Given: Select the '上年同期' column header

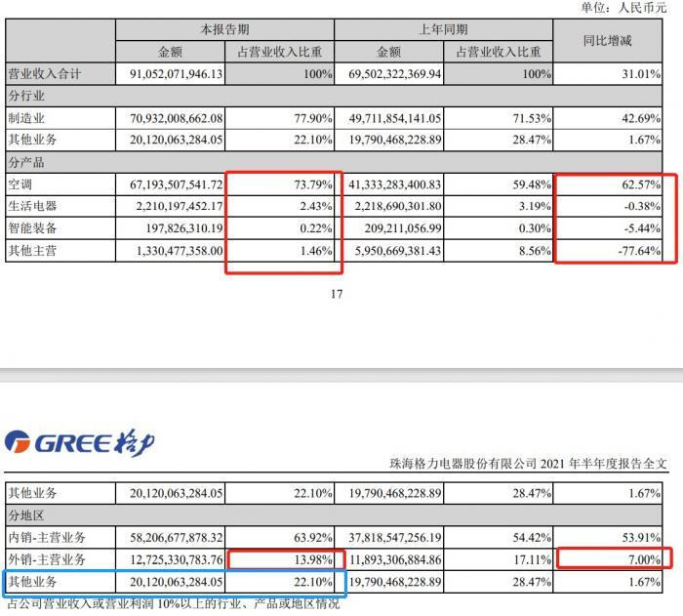Looking at the screenshot, I should (x=443, y=29).
